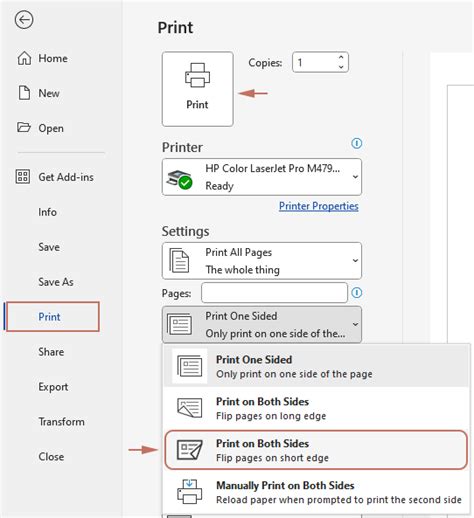474x518 pixels.
Task: Click the Pages input field
Action: click(274, 293)
